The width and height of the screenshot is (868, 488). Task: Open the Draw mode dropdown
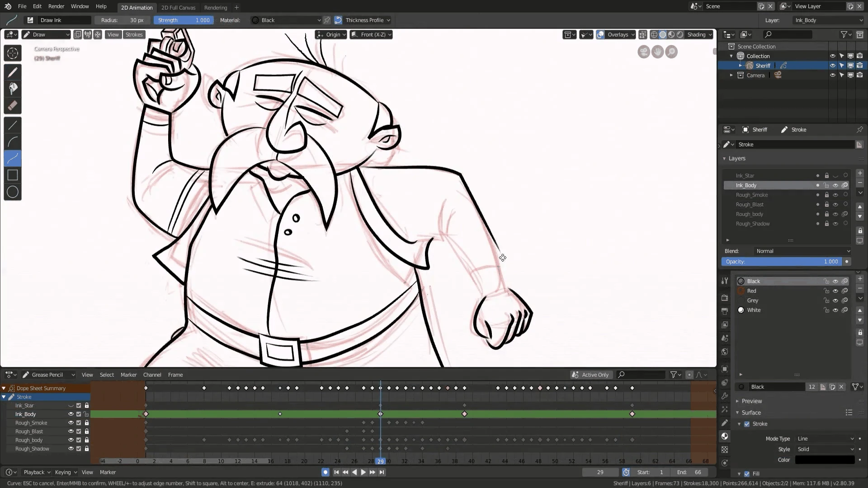46,35
